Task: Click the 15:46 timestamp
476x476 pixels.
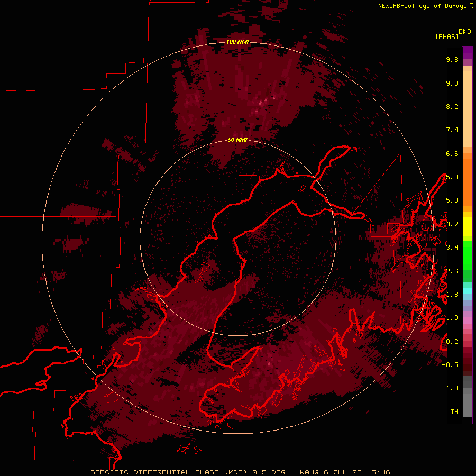Action: point(378,472)
